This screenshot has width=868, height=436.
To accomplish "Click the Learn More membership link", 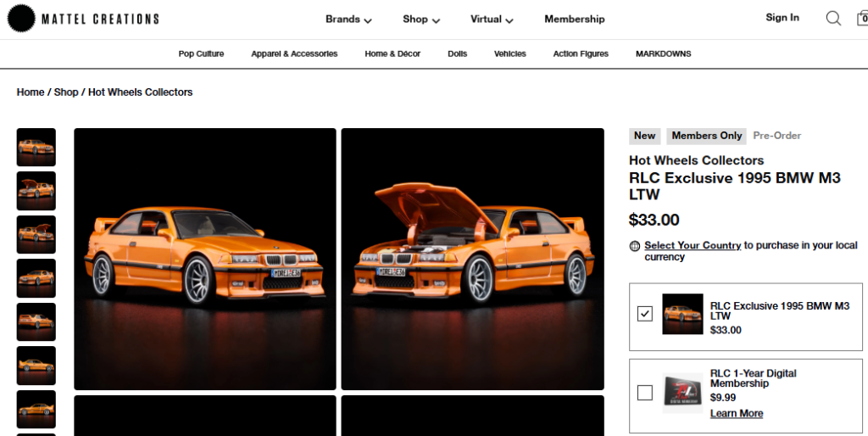I will [736, 414].
